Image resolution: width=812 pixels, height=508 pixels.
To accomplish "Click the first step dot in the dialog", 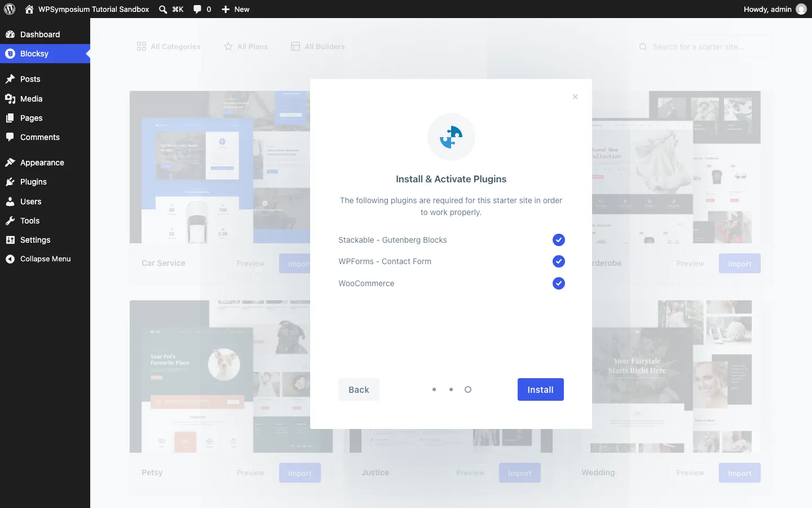I will [x=434, y=389].
